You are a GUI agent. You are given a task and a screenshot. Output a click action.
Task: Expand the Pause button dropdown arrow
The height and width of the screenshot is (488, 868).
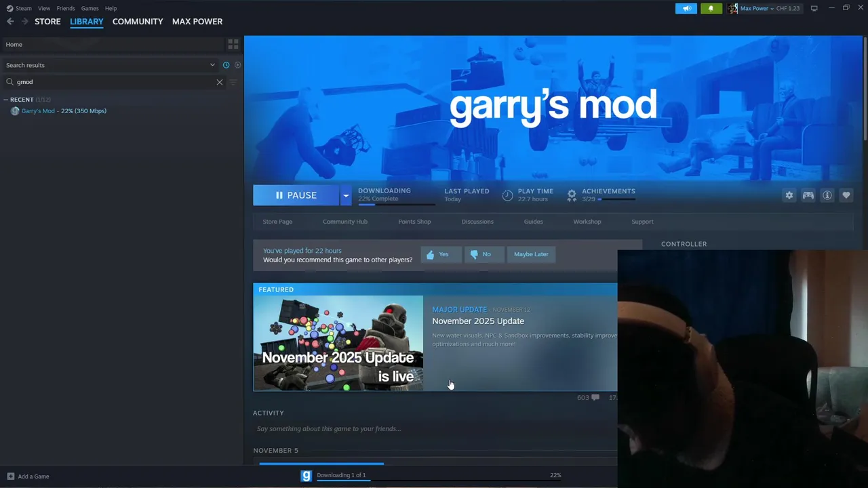click(346, 195)
